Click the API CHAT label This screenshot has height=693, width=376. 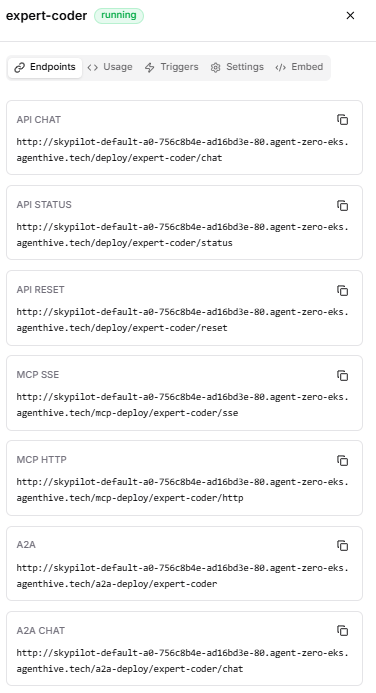39,120
